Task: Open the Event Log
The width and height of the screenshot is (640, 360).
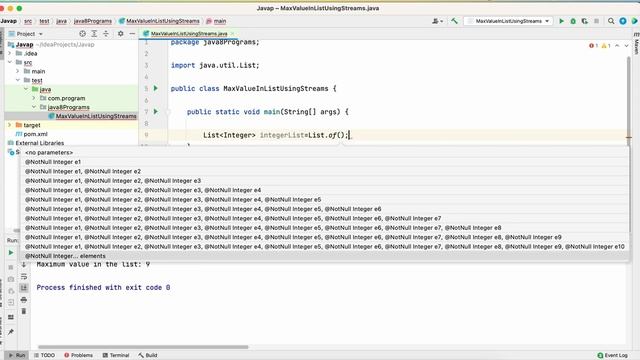Action: pyautogui.click(x=612, y=355)
